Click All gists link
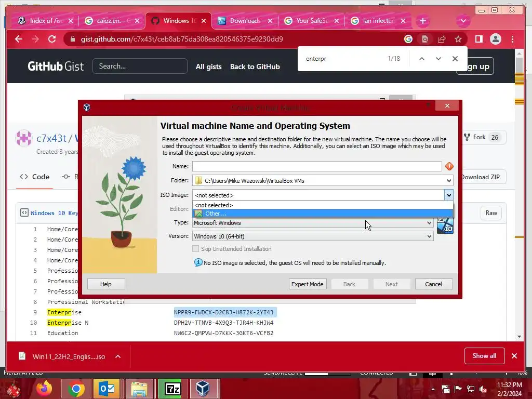 pyautogui.click(x=209, y=67)
